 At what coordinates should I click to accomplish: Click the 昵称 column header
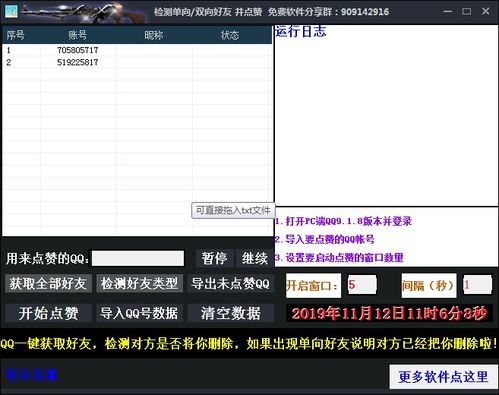pos(154,35)
